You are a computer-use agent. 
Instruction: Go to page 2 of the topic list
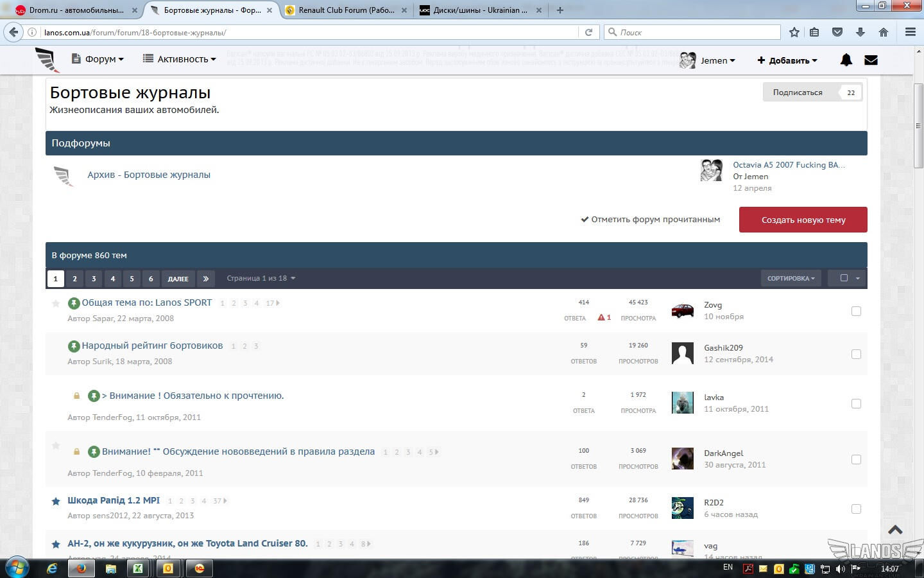[74, 279]
